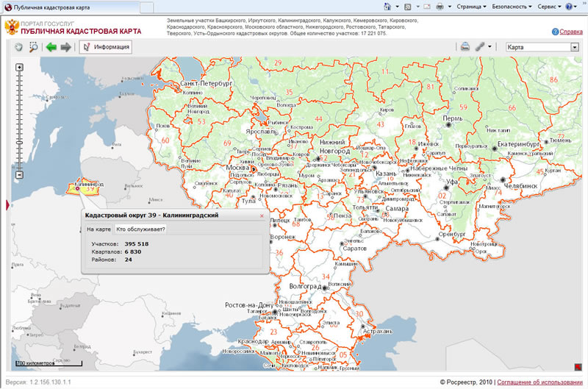
Task: Click cadastral district number 23 near Краснодар
Action: pyautogui.click(x=273, y=332)
